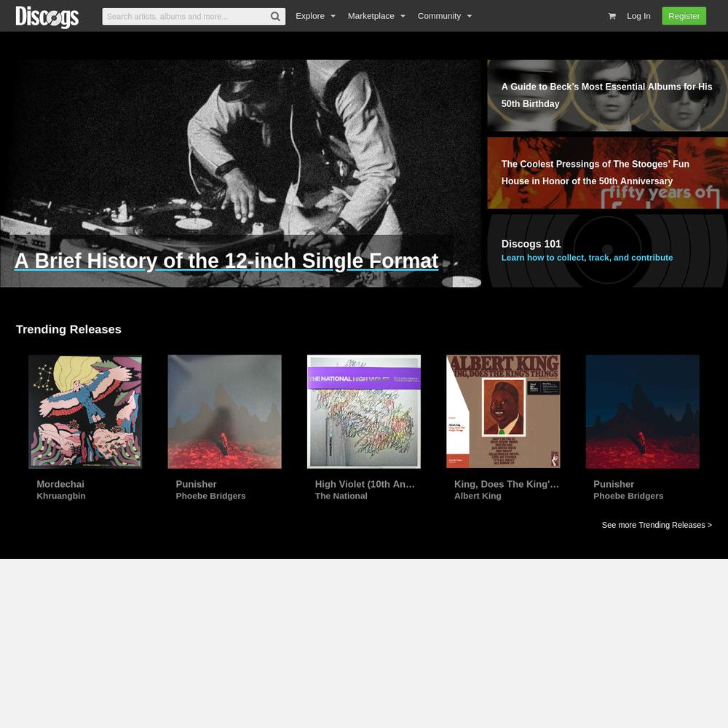This screenshot has width=728, height=728.
Task: Select the Mordechai album cover
Action: (85, 412)
